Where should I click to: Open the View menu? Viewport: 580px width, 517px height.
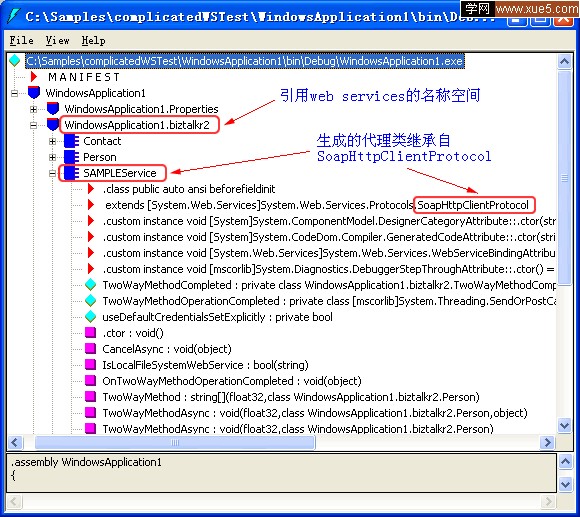click(57, 40)
